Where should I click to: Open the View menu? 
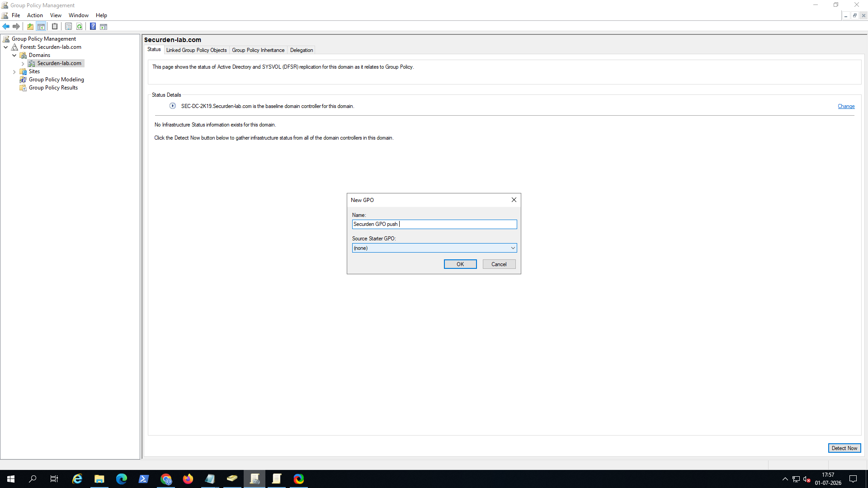tap(56, 15)
